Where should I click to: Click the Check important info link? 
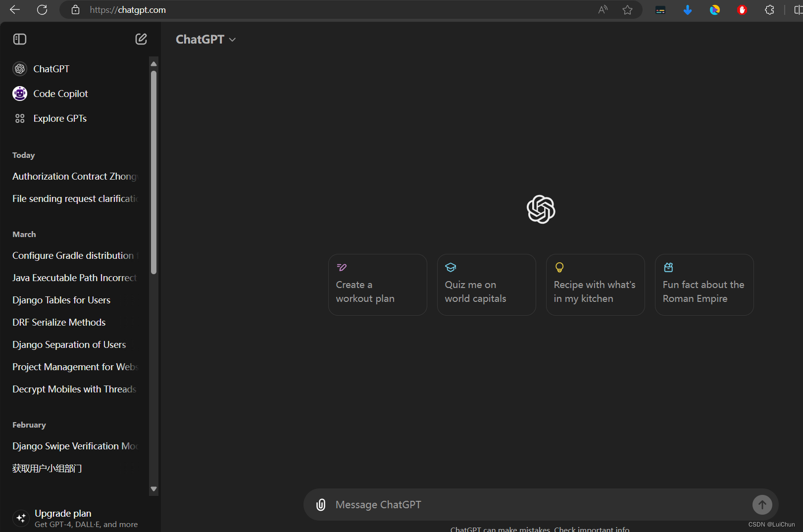pos(592,529)
